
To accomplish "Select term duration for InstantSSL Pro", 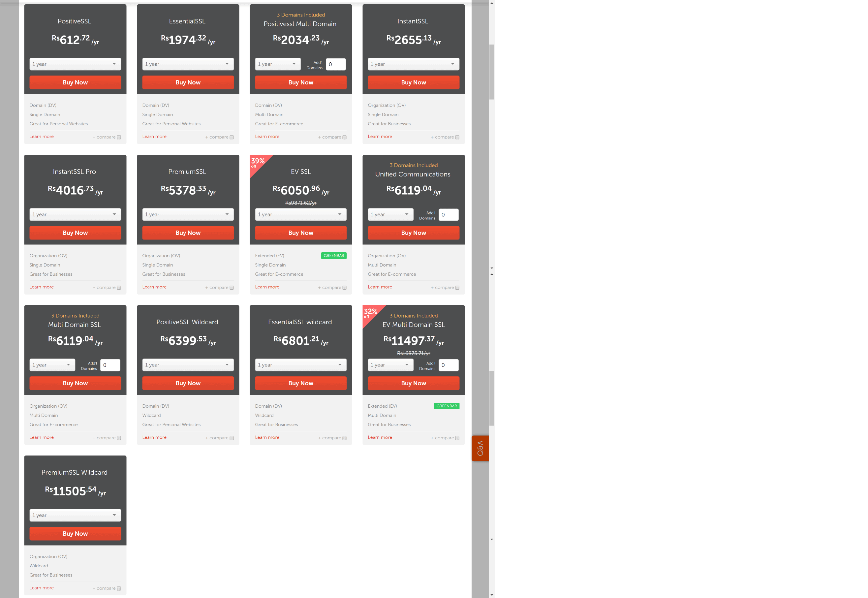I will point(75,214).
